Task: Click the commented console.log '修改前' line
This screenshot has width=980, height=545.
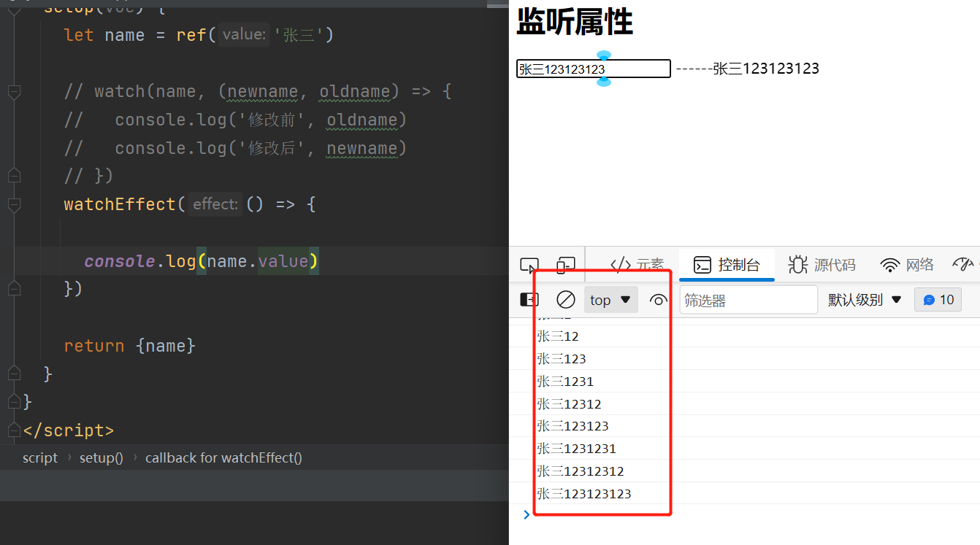Action: point(235,120)
